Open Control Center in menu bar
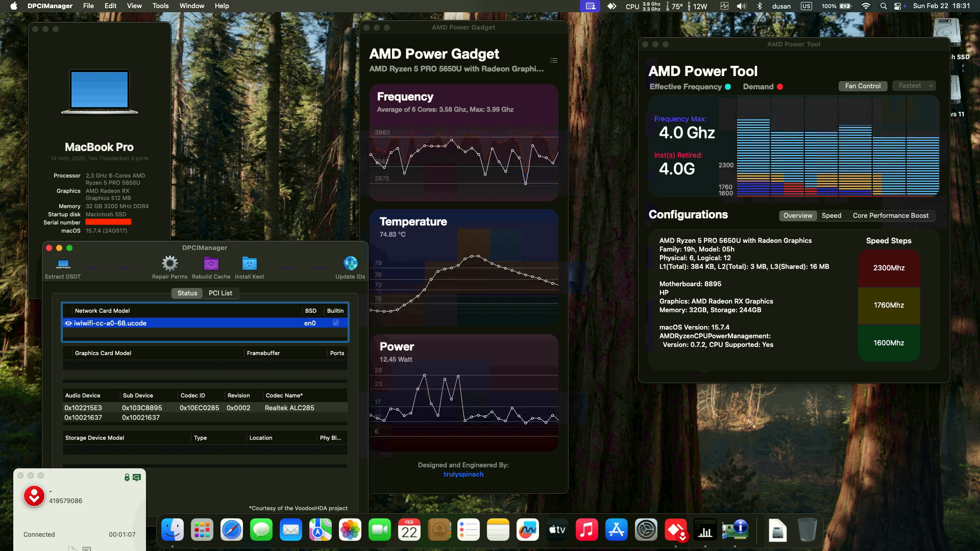 (898, 6)
